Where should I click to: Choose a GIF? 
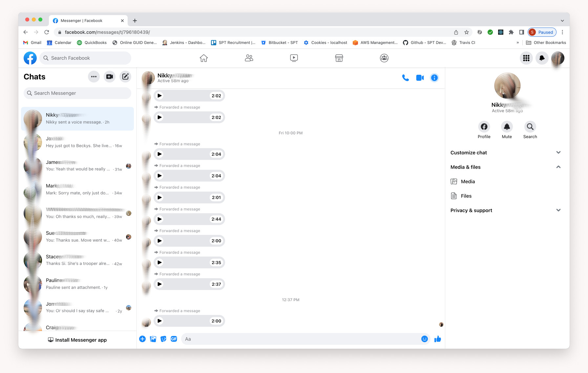(x=174, y=339)
